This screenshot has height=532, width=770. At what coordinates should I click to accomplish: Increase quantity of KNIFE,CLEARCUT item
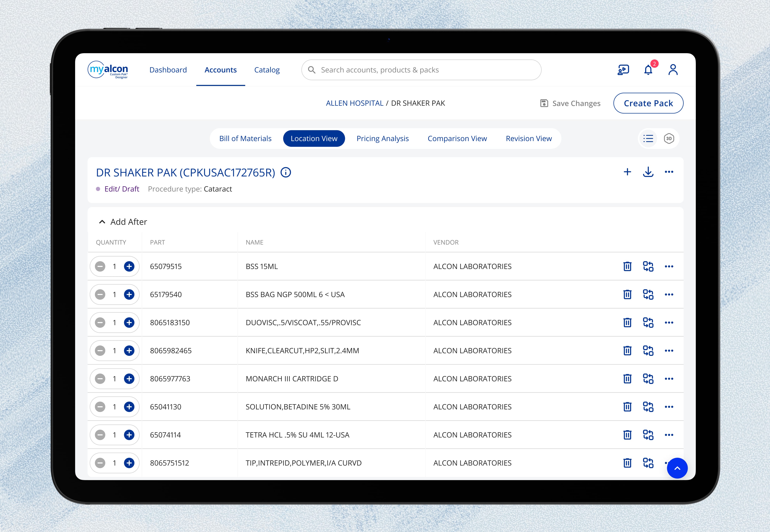tap(129, 350)
